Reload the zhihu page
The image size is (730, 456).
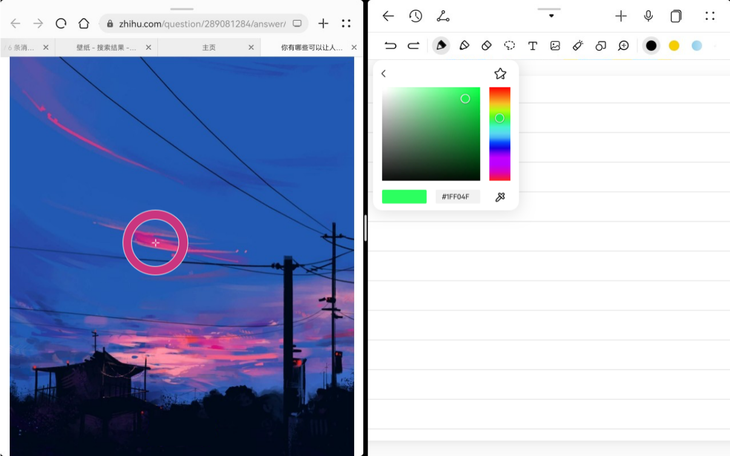(61, 23)
